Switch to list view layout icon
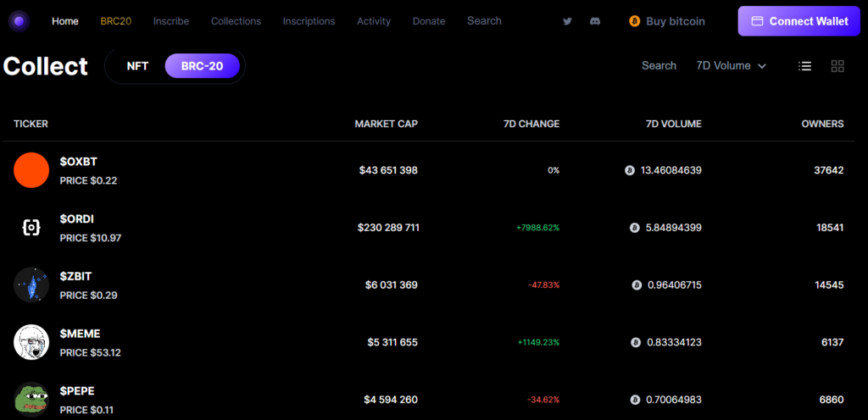 [805, 66]
